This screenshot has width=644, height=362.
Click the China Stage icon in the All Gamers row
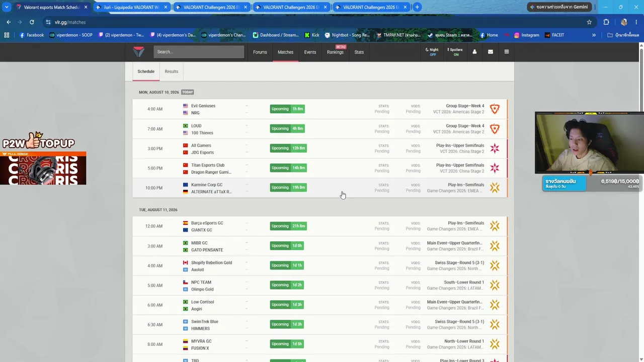tap(495, 148)
